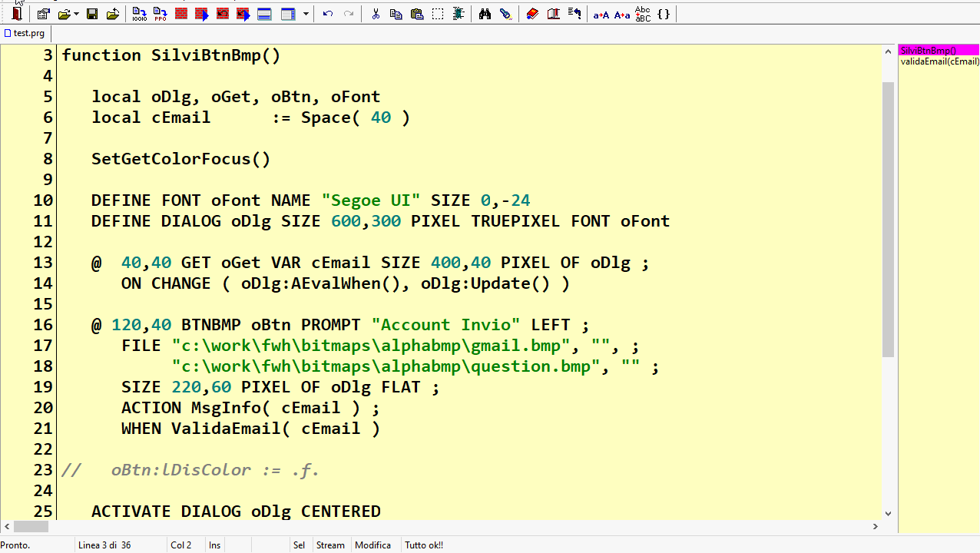Click the binoculars find icon
Image resolution: width=980 pixels, height=553 pixels.
click(x=485, y=14)
